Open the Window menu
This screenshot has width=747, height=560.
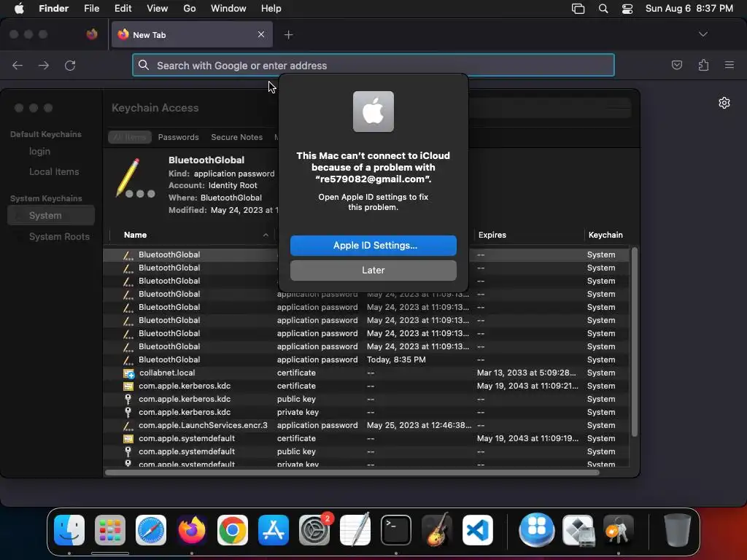pyautogui.click(x=228, y=9)
